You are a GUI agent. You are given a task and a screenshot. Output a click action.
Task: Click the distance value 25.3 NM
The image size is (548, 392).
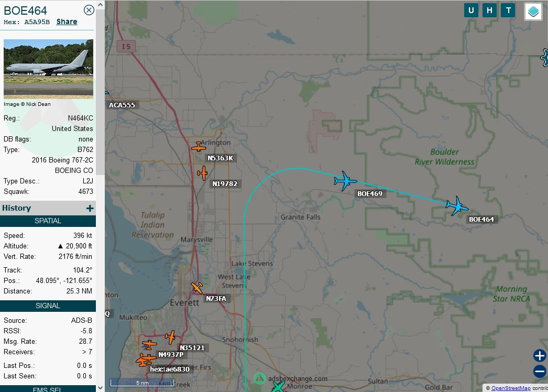pyautogui.click(x=79, y=291)
